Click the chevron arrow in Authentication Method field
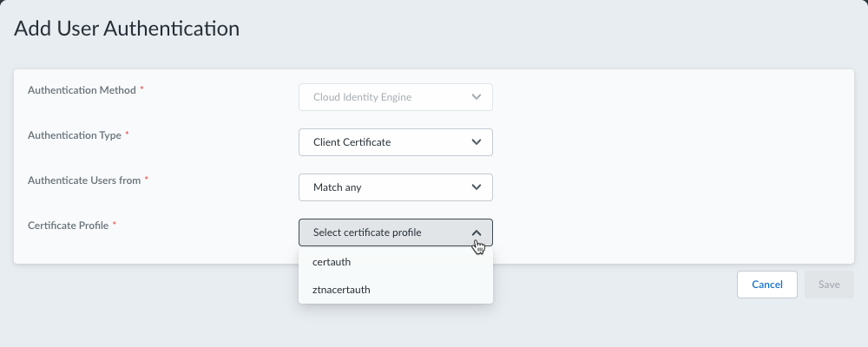The image size is (868, 347). tap(476, 97)
